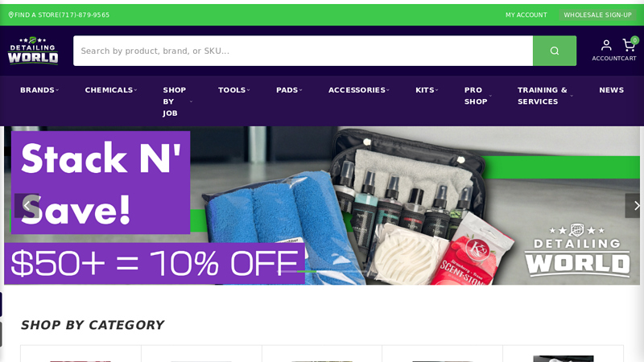
Task: Click the Detailing World logo
Action: click(x=33, y=51)
